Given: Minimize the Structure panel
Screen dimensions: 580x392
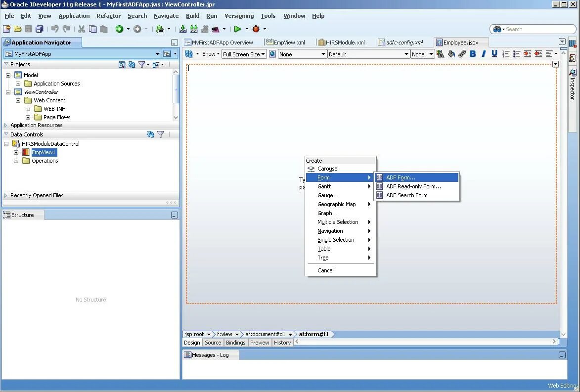Looking at the screenshot, I should (x=175, y=215).
